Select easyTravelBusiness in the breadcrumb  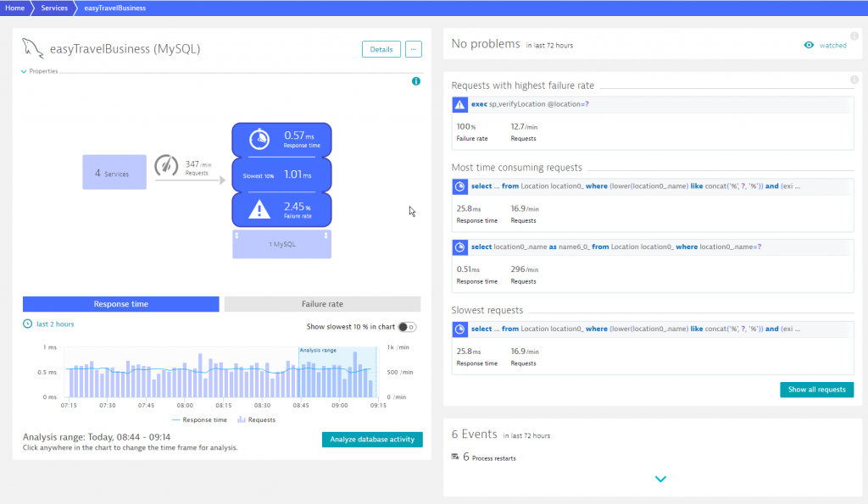pyautogui.click(x=115, y=8)
